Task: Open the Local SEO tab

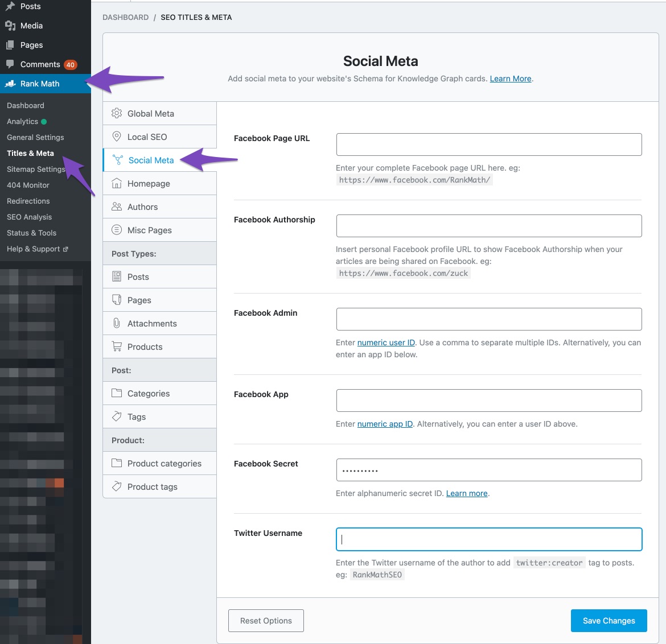Action: [x=160, y=137]
